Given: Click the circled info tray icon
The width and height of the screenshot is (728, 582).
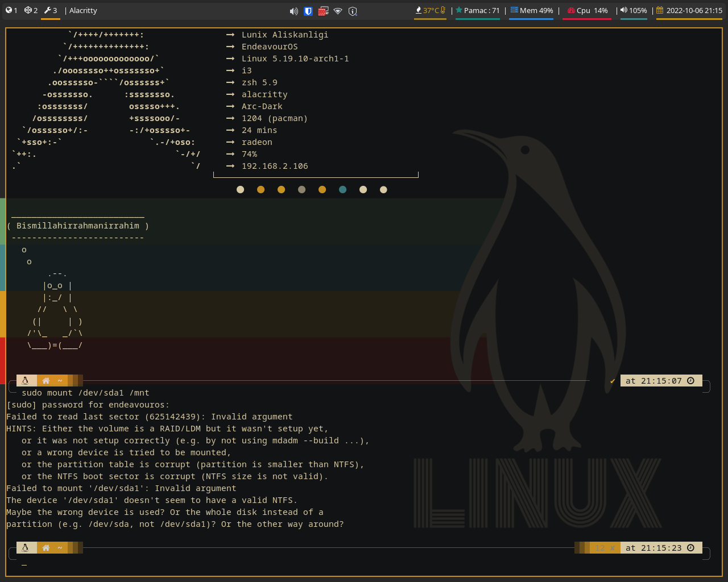Looking at the screenshot, I should 353,11.
